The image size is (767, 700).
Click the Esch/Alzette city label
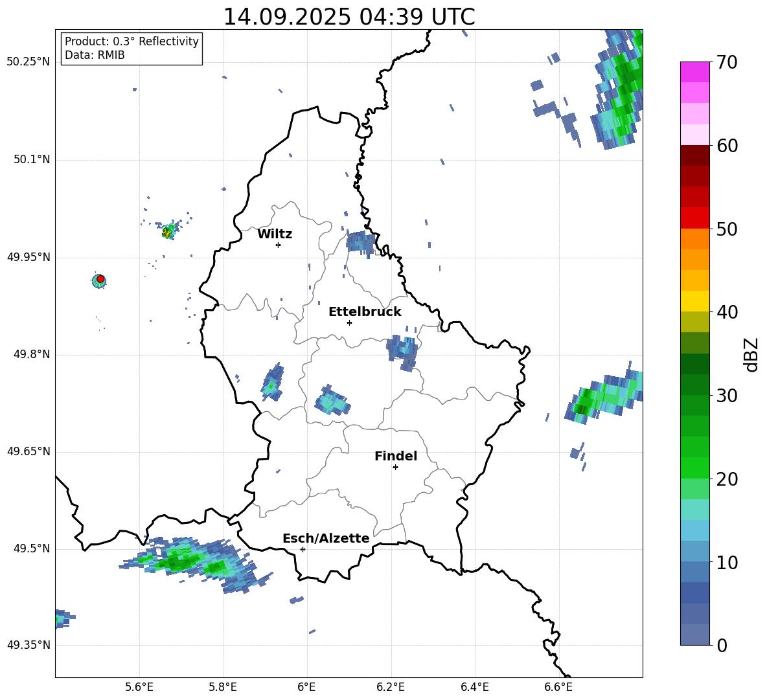(326, 538)
